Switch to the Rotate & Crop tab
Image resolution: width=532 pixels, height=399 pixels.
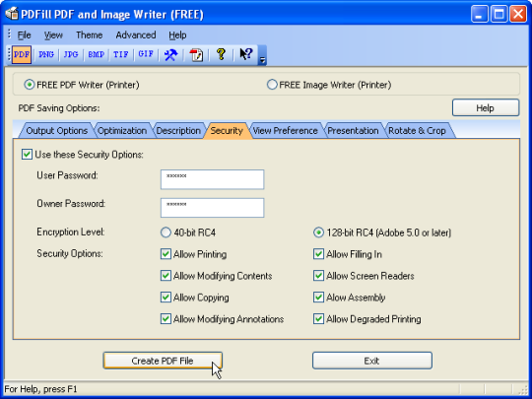(417, 131)
